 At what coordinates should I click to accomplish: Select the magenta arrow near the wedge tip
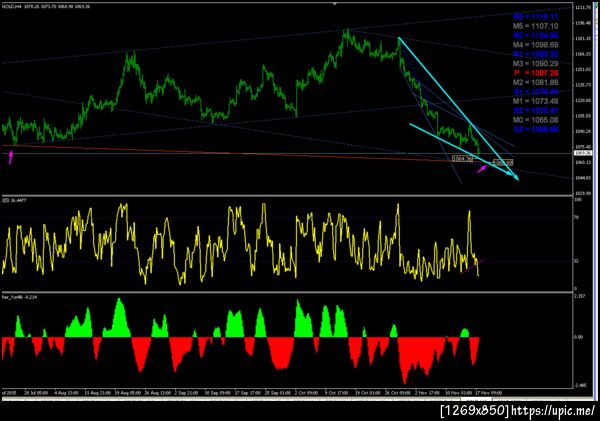482,168
